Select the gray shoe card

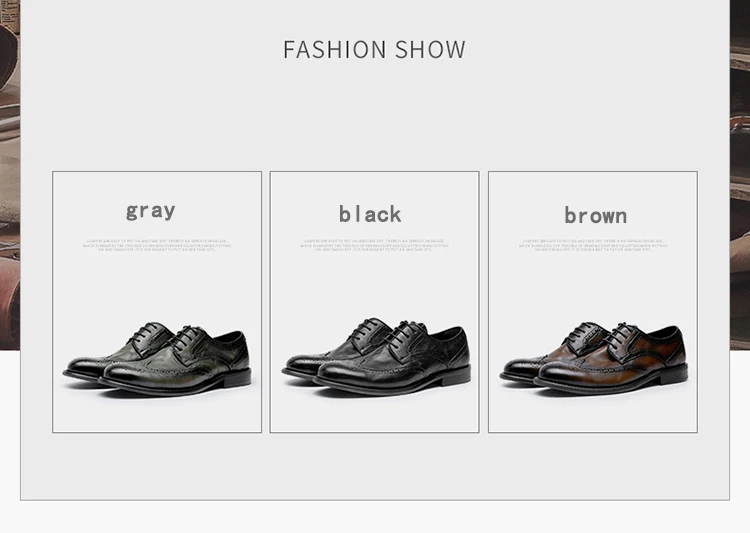[x=157, y=302]
